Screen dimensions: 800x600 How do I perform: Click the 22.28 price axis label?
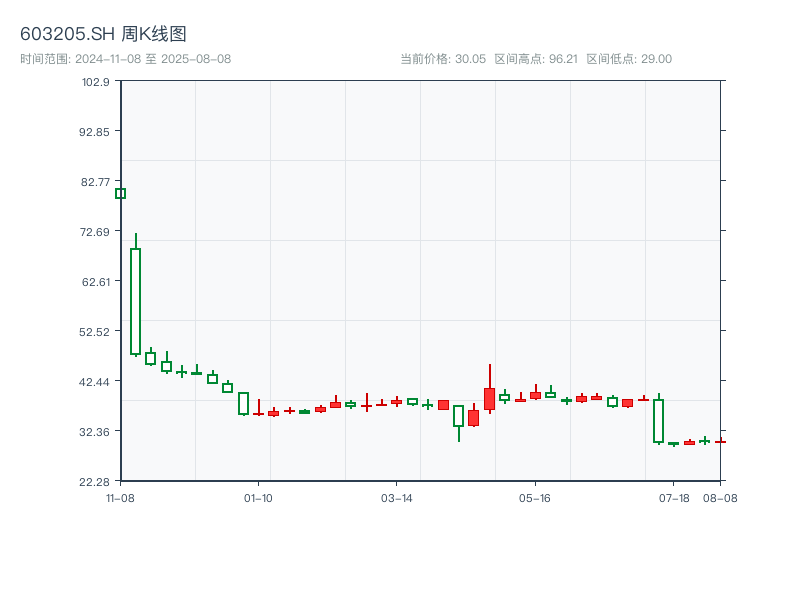[96, 481]
